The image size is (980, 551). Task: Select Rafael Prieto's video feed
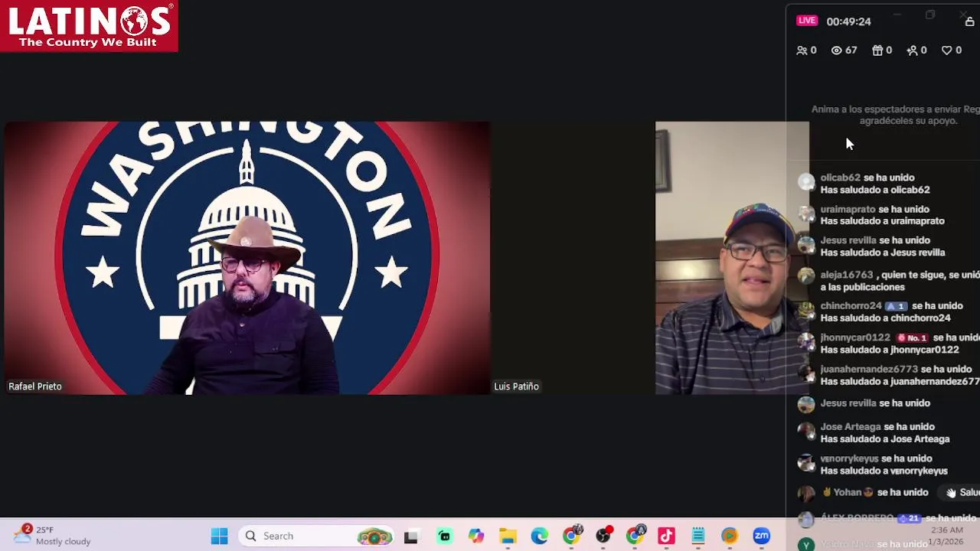tap(247, 258)
